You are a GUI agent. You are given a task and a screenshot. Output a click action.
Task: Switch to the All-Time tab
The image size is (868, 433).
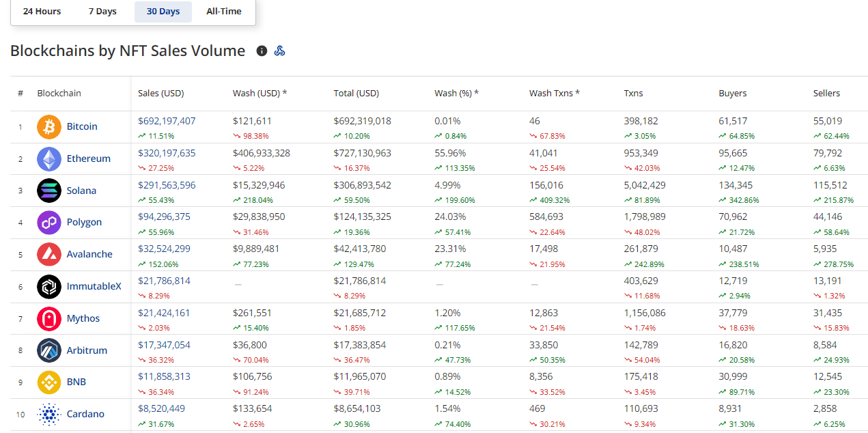(224, 12)
